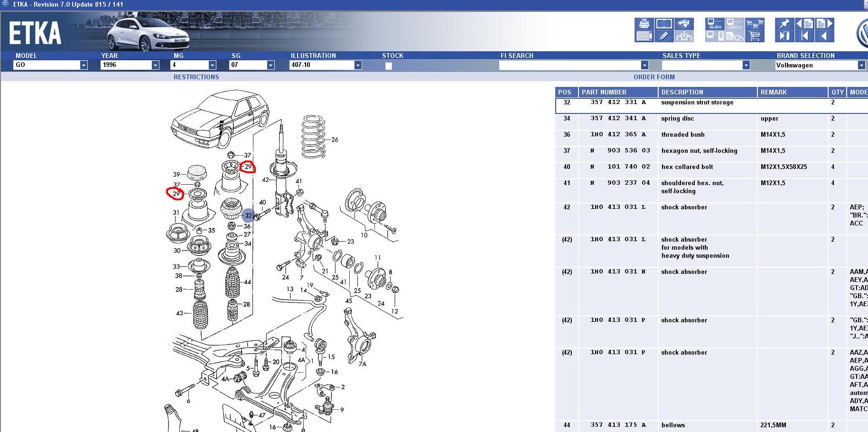Image resolution: width=868 pixels, height=432 pixels.
Task: Click callout 42 on shock absorber
Action: click(266, 179)
